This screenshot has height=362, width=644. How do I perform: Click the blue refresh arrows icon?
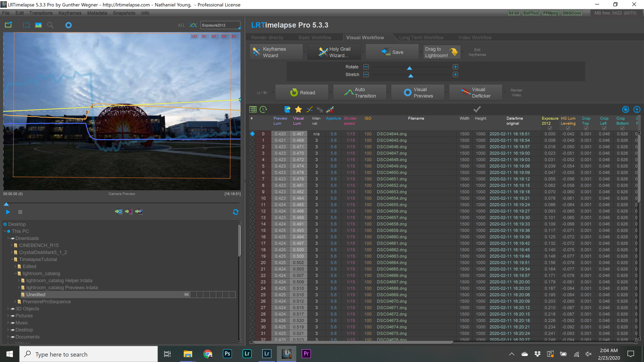(235, 212)
